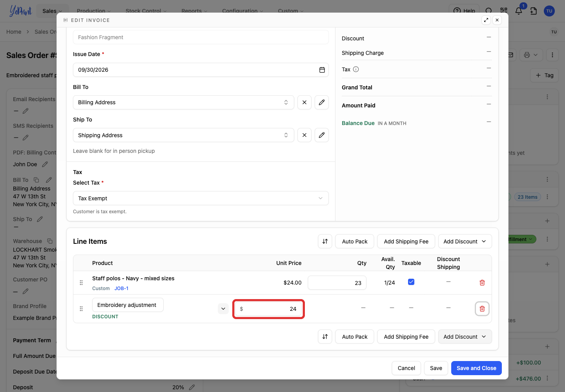Open the Sales menu
This screenshot has height=392, width=565.
pyautogui.click(x=52, y=11)
